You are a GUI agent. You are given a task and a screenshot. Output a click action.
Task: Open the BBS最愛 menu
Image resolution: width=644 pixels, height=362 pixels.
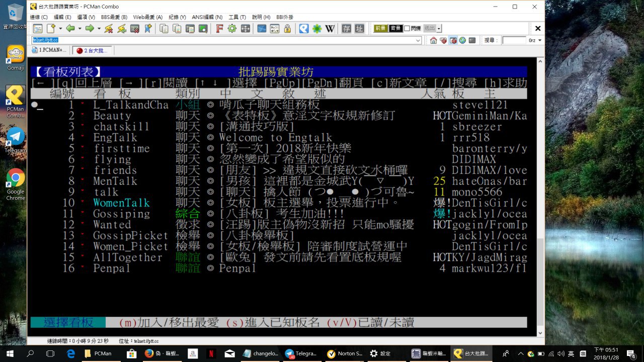pyautogui.click(x=114, y=17)
